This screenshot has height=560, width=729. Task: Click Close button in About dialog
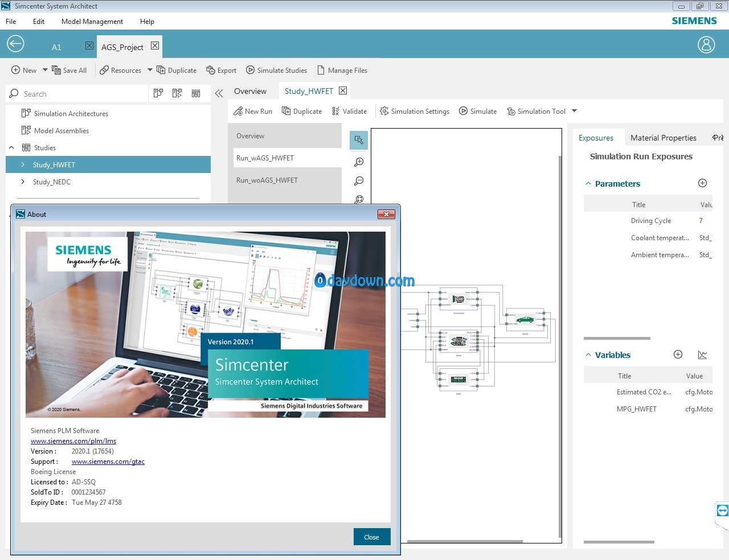click(x=372, y=537)
